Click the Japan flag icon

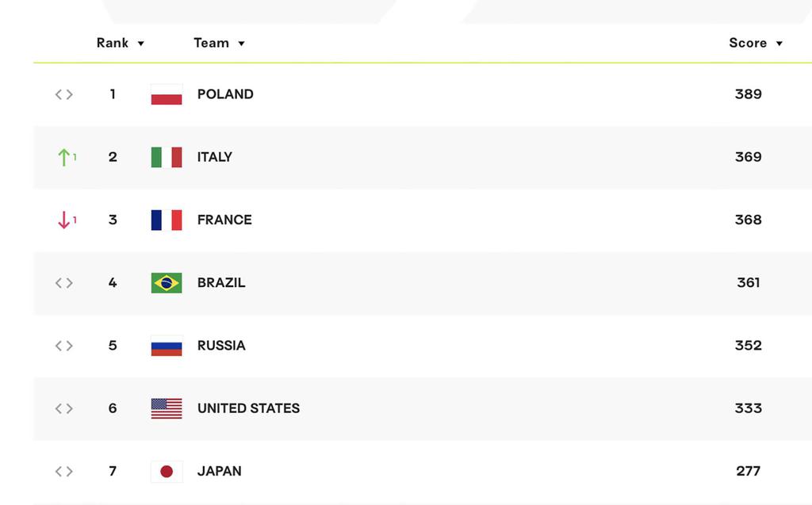167,472
